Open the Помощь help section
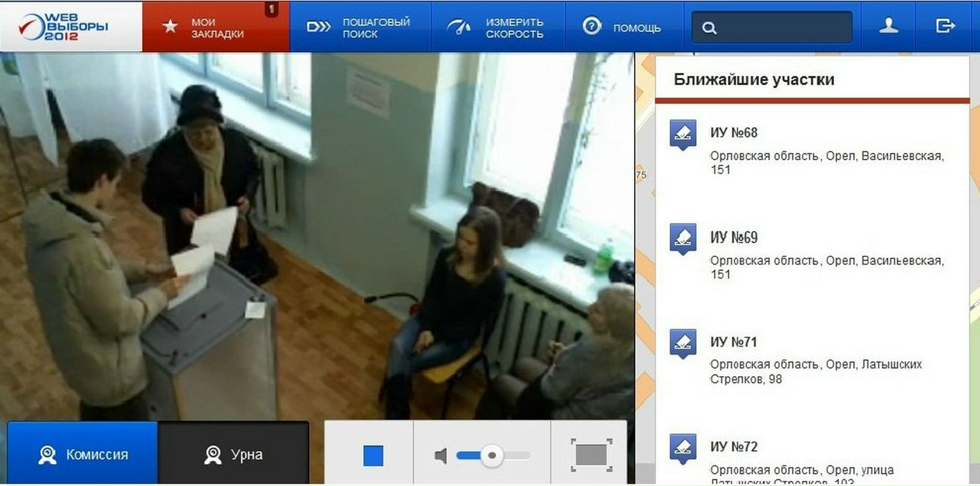 click(x=623, y=28)
